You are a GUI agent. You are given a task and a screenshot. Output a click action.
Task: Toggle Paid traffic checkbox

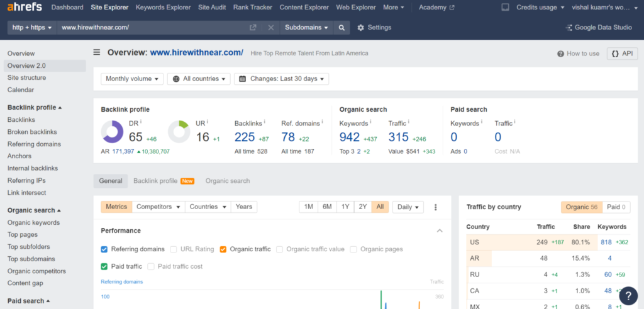point(104,266)
